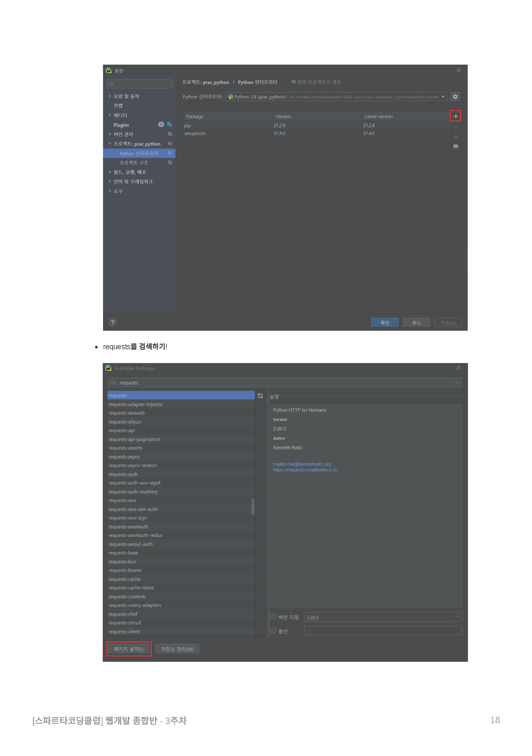Image resolution: width=532 pixels, height=756 pixels.
Task: Click the plus icon to add a package
Action: pos(456,116)
